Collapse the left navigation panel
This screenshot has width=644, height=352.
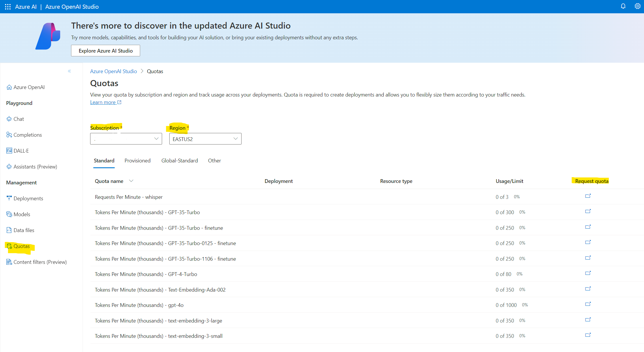click(69, 71)
